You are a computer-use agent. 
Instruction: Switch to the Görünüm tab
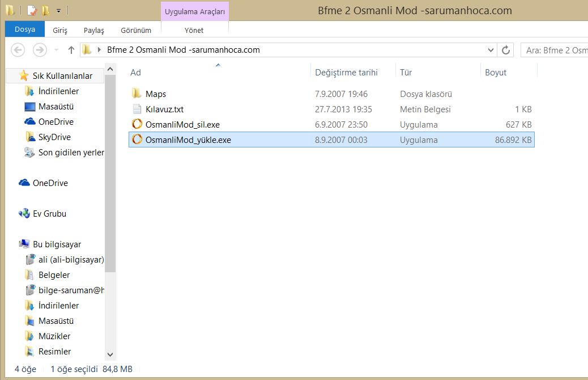(x=136, y=31)
